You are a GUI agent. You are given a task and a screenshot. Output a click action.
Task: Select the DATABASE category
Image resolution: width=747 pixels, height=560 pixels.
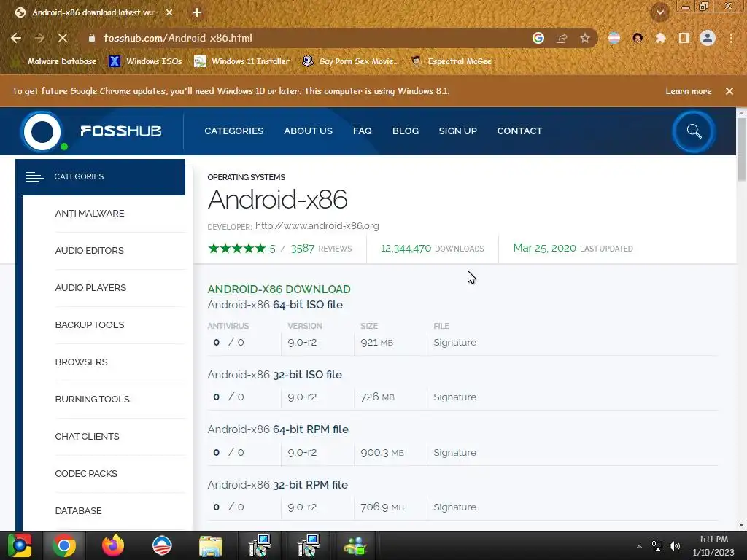(x=79, y=510)
